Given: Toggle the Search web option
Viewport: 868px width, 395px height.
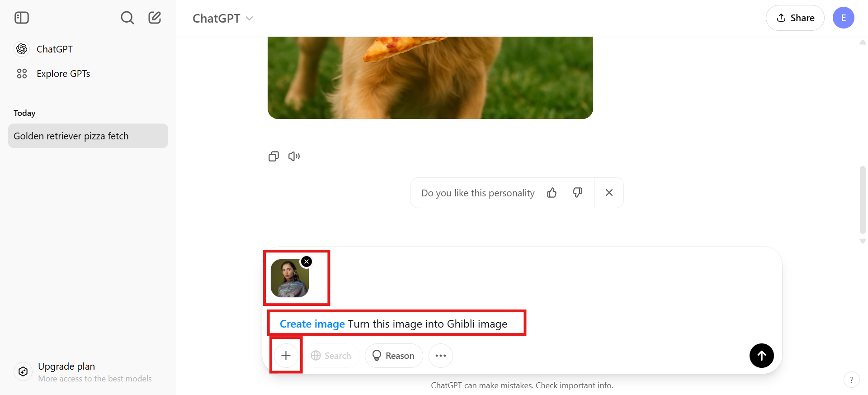Looking at the screenshot, I should 331,356.
